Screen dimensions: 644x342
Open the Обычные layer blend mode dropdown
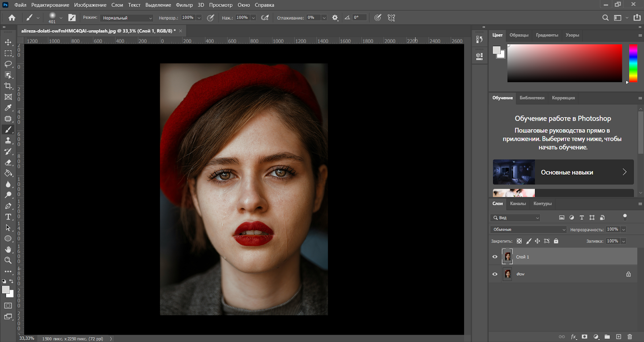pyautogui.click(x=528, y=229)
